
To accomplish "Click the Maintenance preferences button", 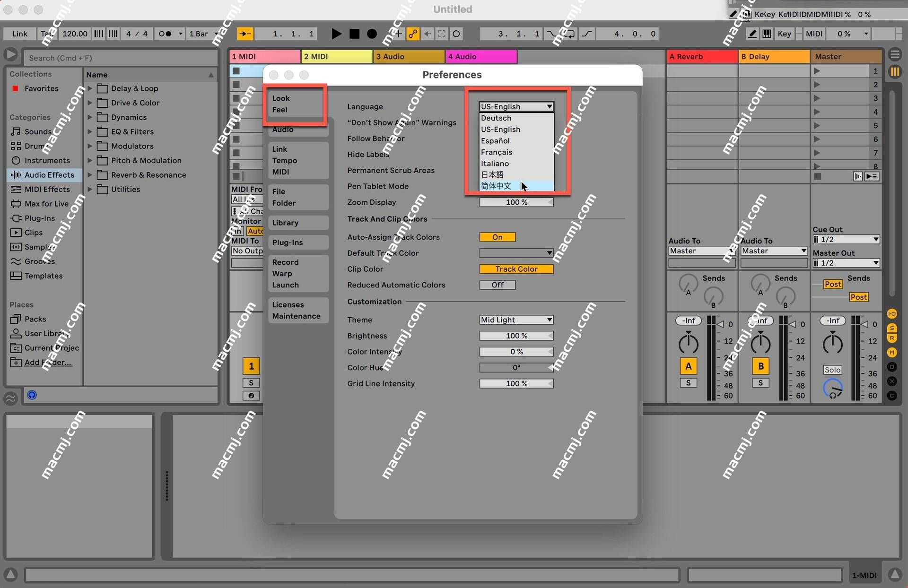I will [x=296, y=315].
